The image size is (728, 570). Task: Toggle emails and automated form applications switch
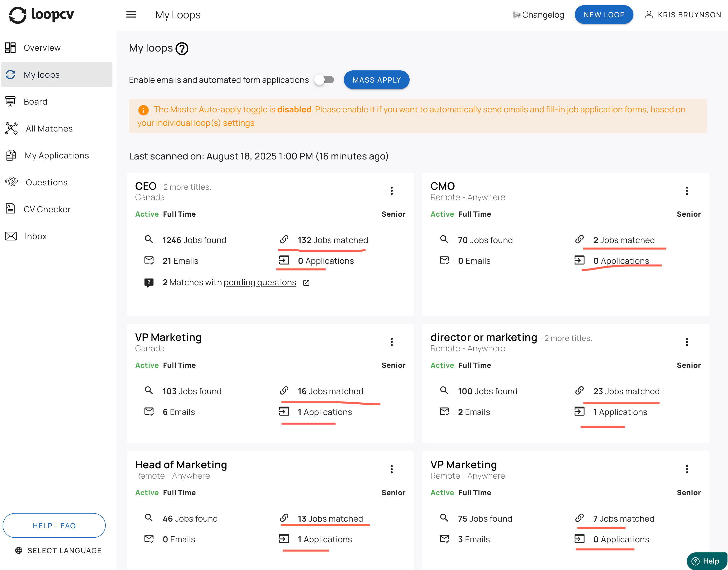324,80
